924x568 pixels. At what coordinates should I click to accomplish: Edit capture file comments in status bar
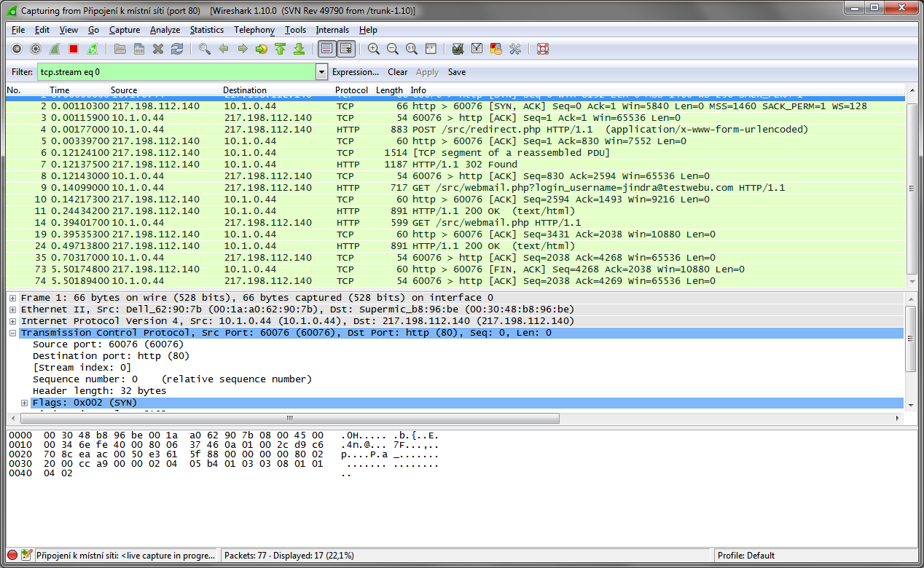(27, 556)
